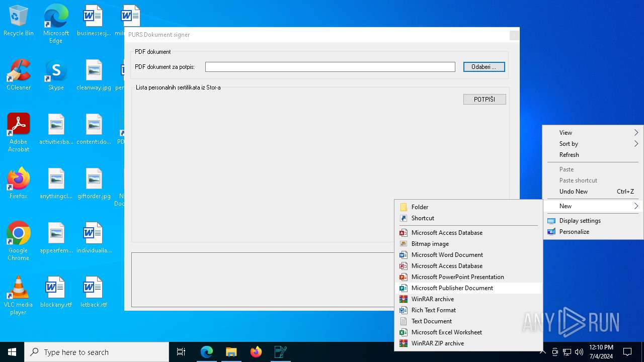This screenshot has width=644, height=362.
Task: Select appearfem image file on desktop
Action: click(x=56, y=238)
